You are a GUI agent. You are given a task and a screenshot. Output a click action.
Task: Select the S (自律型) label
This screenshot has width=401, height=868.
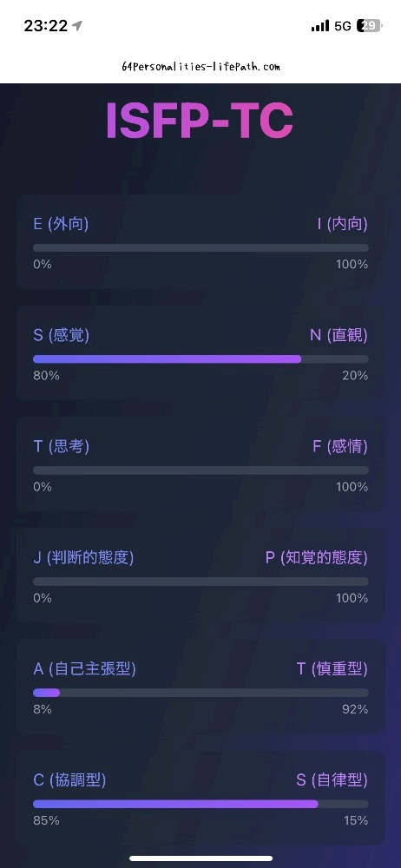[332, 780]
